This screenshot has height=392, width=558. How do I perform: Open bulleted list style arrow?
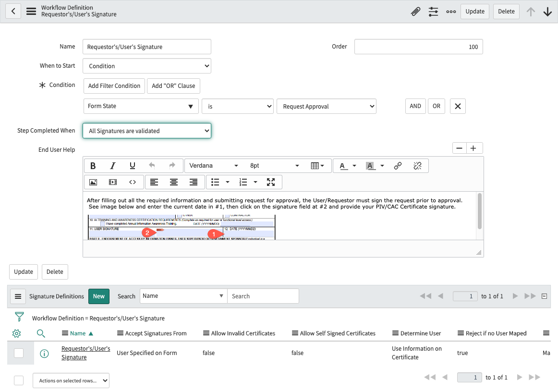pos(228,182)
